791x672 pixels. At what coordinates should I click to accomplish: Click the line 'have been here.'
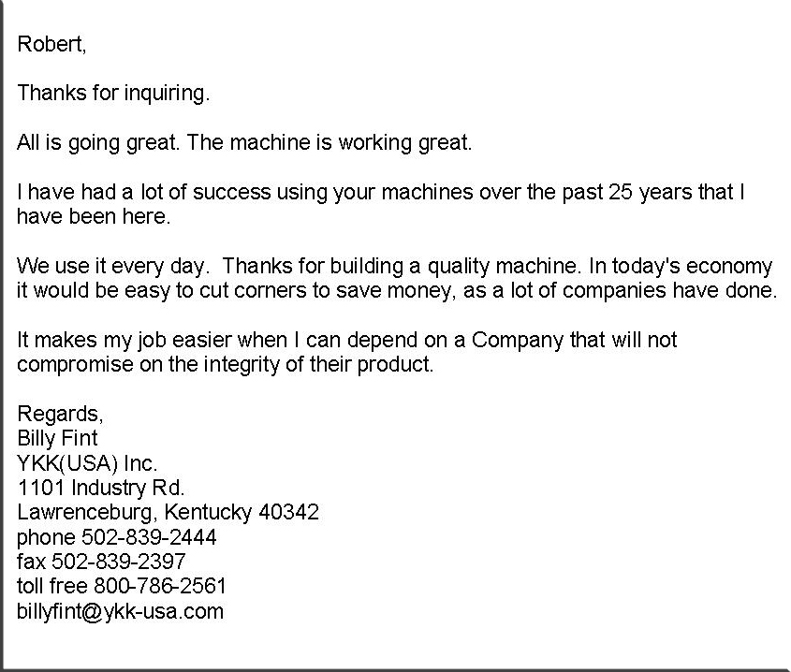coord(94,217)
